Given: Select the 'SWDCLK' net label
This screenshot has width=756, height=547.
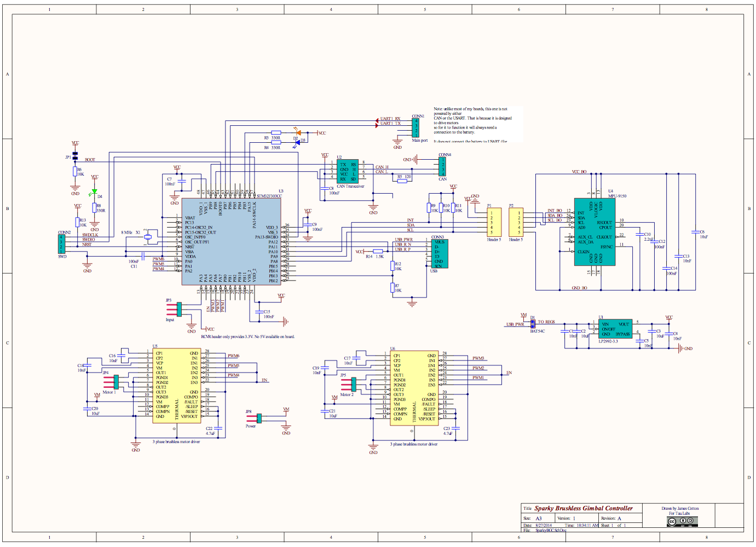Looking at the screenshot, I should (90, 235).
